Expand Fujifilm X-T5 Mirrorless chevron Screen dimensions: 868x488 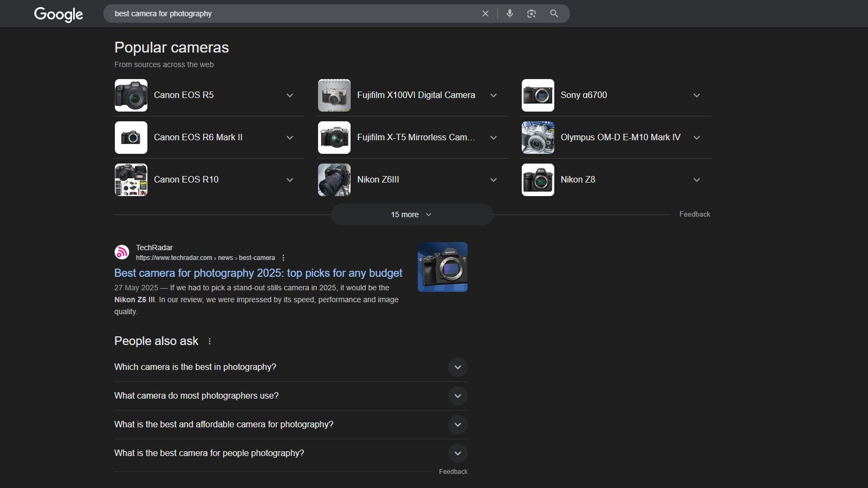pos(494,138)
